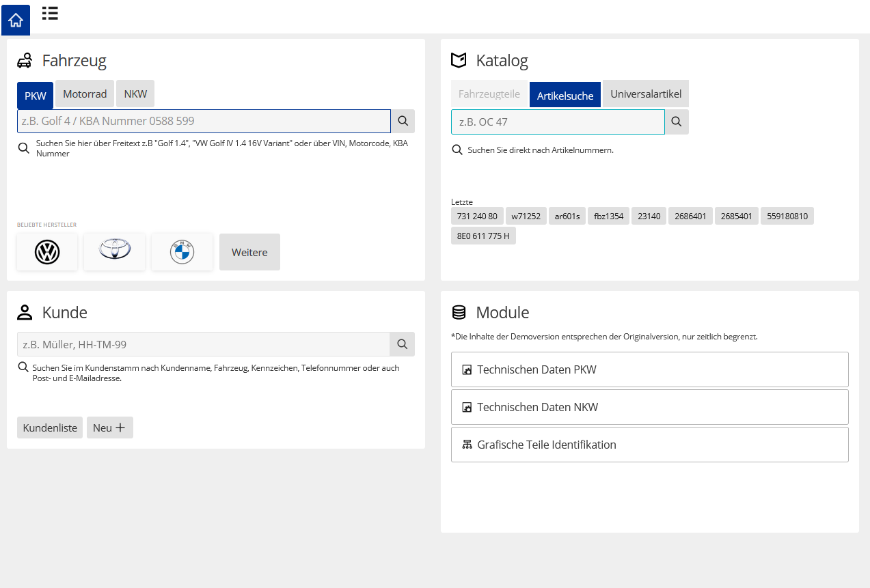Click the customer search magnifier button
The height and width of the screenshot is (588, 870).
tap(402, 344)
